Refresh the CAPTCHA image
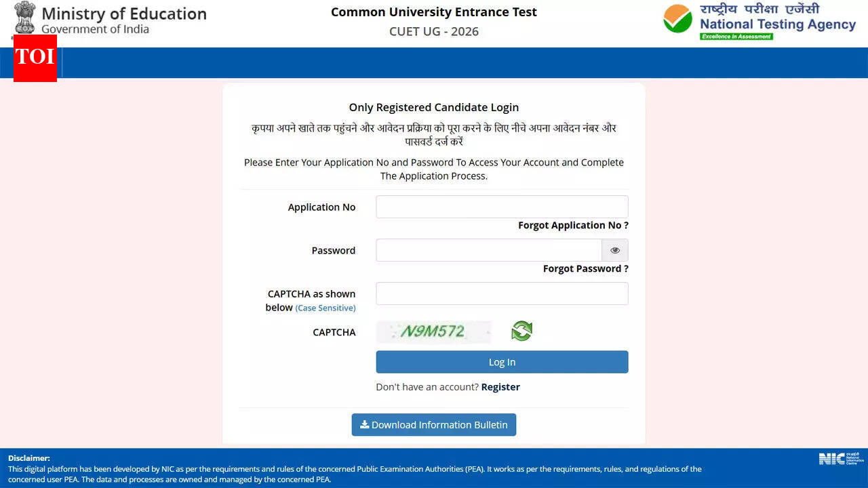The width and height of the screenshot is (868, 488). click(521, 331)
